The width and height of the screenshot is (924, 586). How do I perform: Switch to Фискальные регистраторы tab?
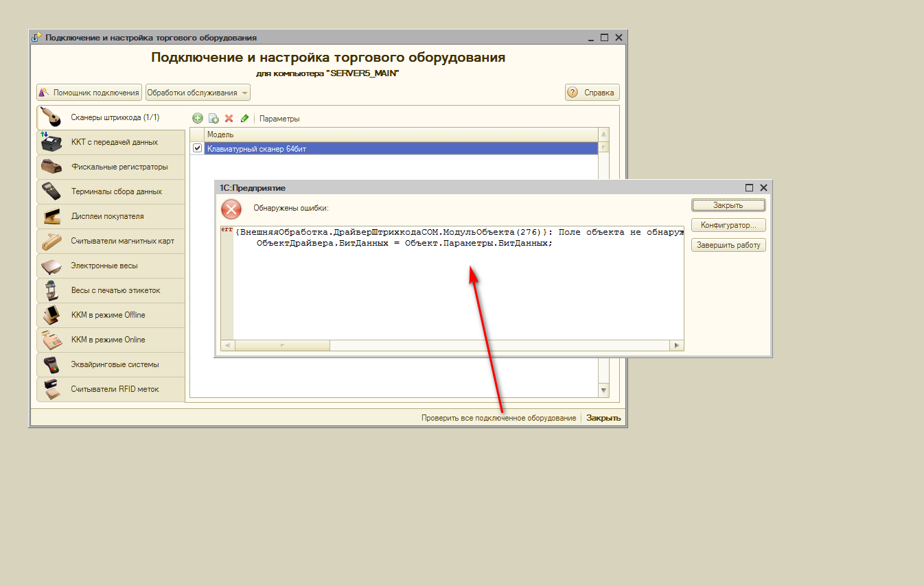click(x=111, y=167)
